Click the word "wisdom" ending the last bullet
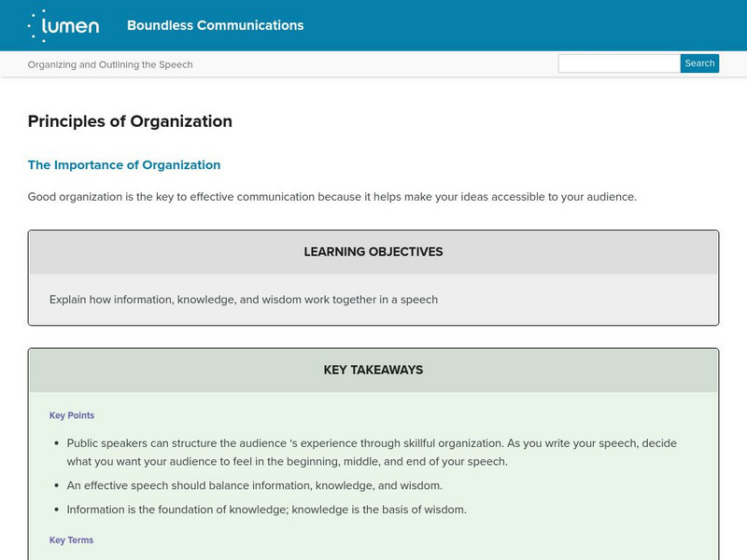The height and width of the screenshot is (560, 747). click(x=444, y=510)
